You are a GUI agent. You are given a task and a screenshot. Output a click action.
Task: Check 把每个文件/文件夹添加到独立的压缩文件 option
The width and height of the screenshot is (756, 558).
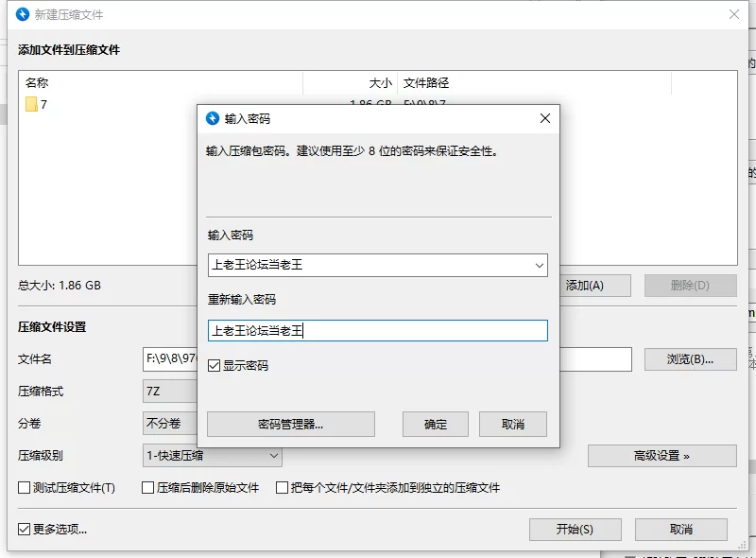coord(282,487)
